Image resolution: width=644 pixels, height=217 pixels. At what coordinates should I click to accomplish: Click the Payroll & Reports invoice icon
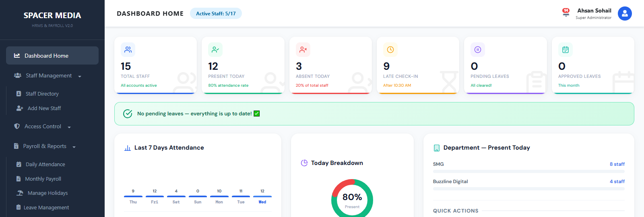[16, 146]
